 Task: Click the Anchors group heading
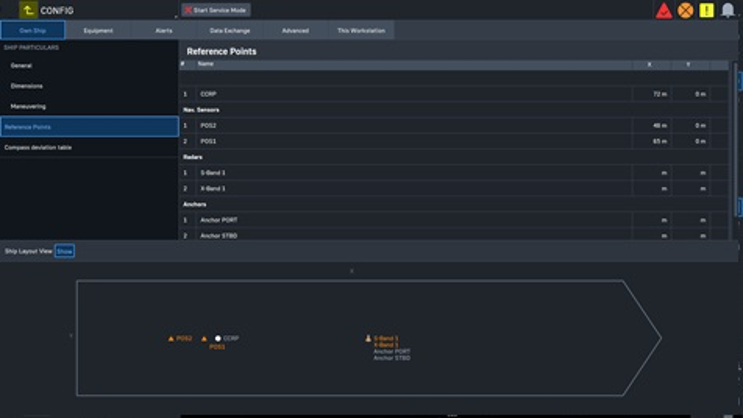click(194, 204)
